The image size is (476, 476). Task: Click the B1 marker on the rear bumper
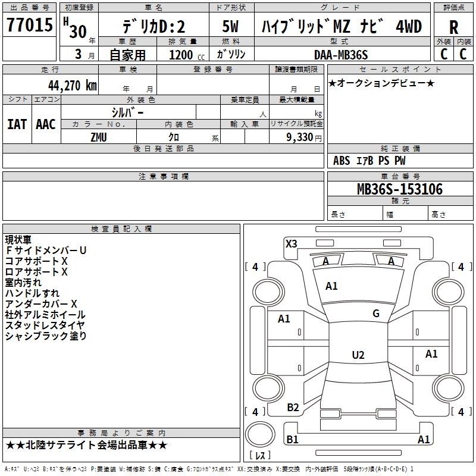292,440
